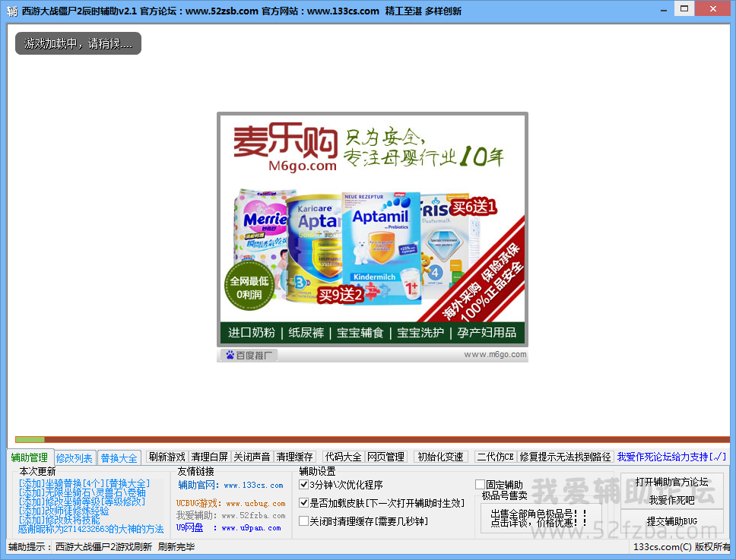Click the 百度推广 paw icon label
The width and height of the screenshot is (736, 560).
point(249,355)
